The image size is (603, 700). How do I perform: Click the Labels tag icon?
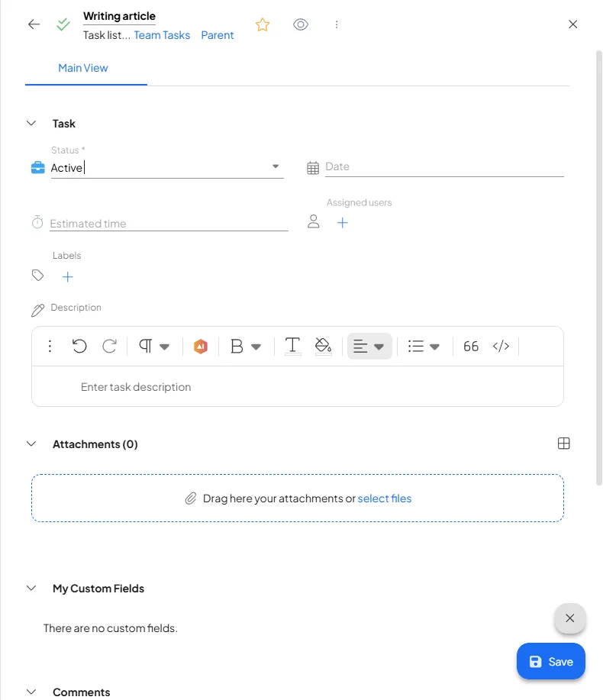tap(38, 276)
